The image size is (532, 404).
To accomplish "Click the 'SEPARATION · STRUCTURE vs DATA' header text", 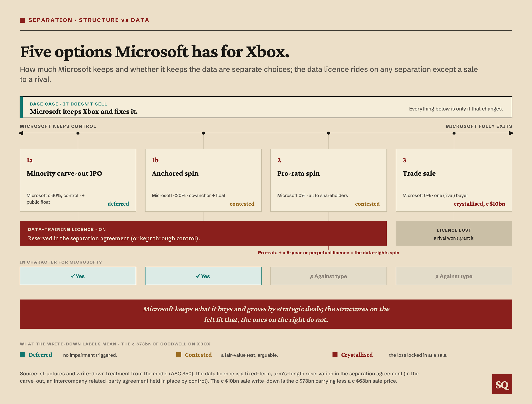I will 89,20.
